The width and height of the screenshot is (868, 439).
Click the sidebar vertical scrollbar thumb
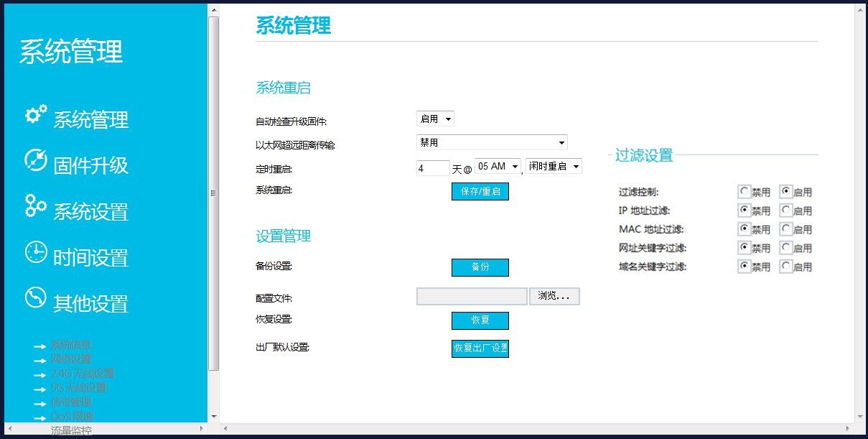point(213,193)
